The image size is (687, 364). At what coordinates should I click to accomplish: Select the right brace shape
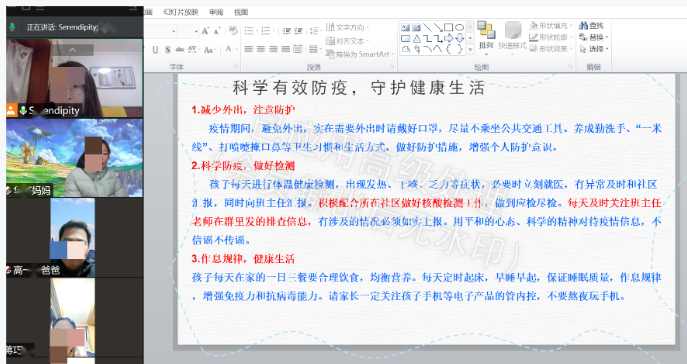tap(459, 49)
